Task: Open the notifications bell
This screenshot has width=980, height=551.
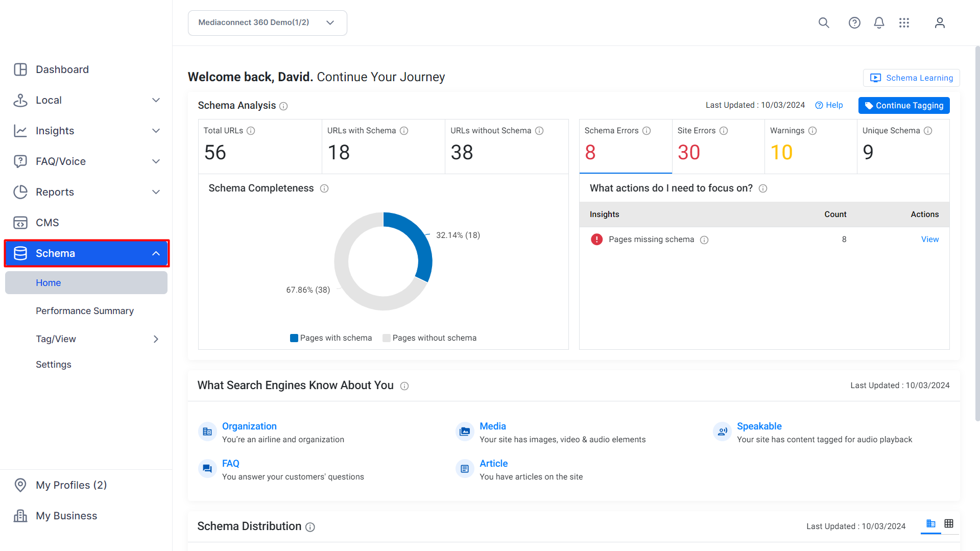Action: click(x=879, y=23)
